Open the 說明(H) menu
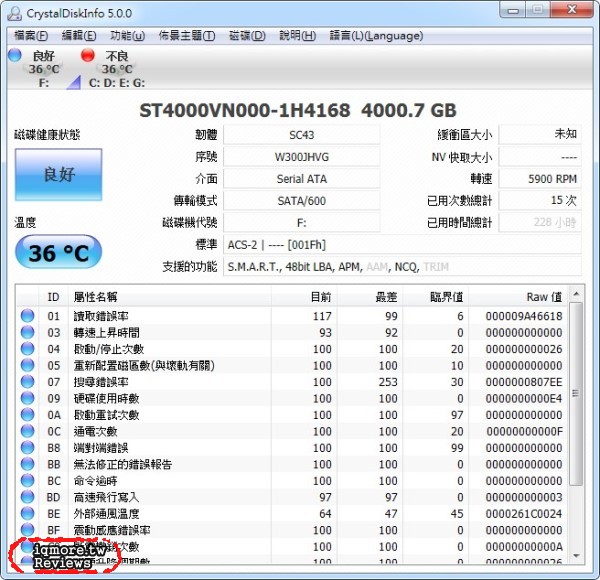The height and width of the screenshot is (580, 600). 297,36
